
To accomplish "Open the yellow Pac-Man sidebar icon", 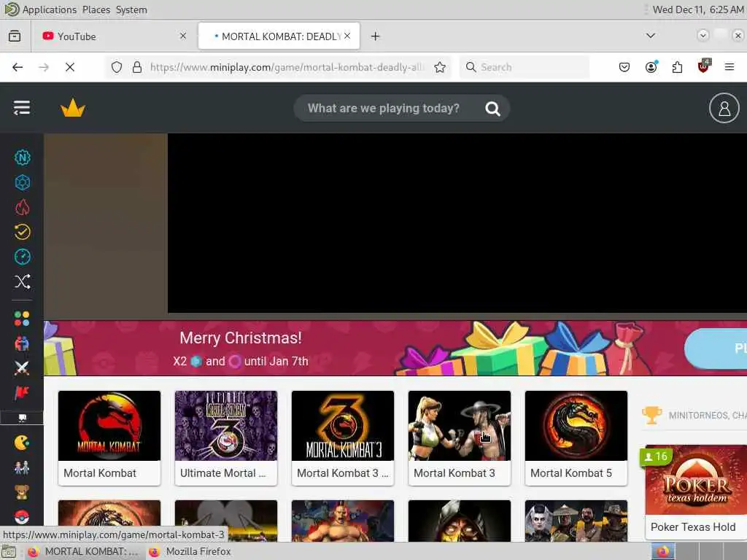I will (22, 443).
